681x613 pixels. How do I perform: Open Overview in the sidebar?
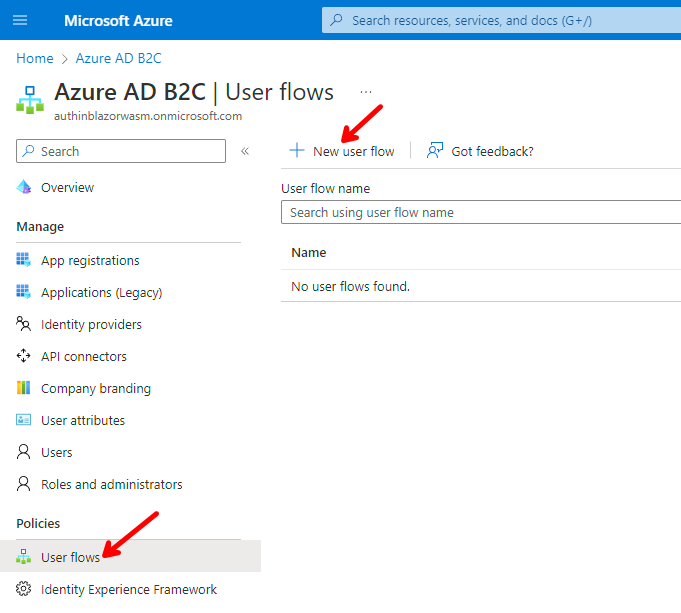point(67,188)
